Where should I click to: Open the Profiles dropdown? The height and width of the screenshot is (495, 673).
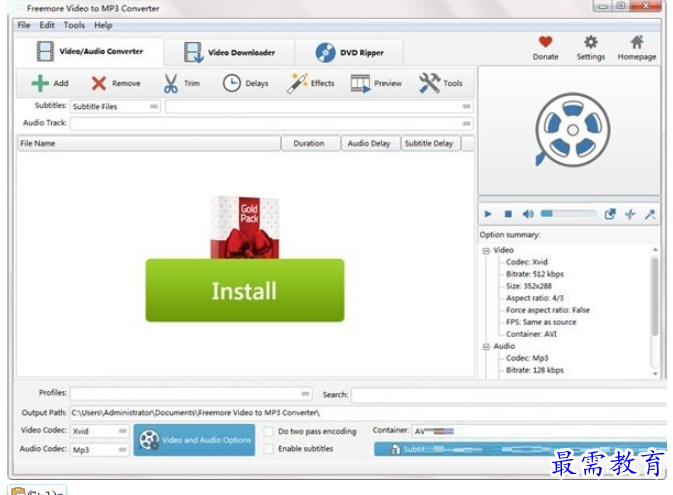191,394
